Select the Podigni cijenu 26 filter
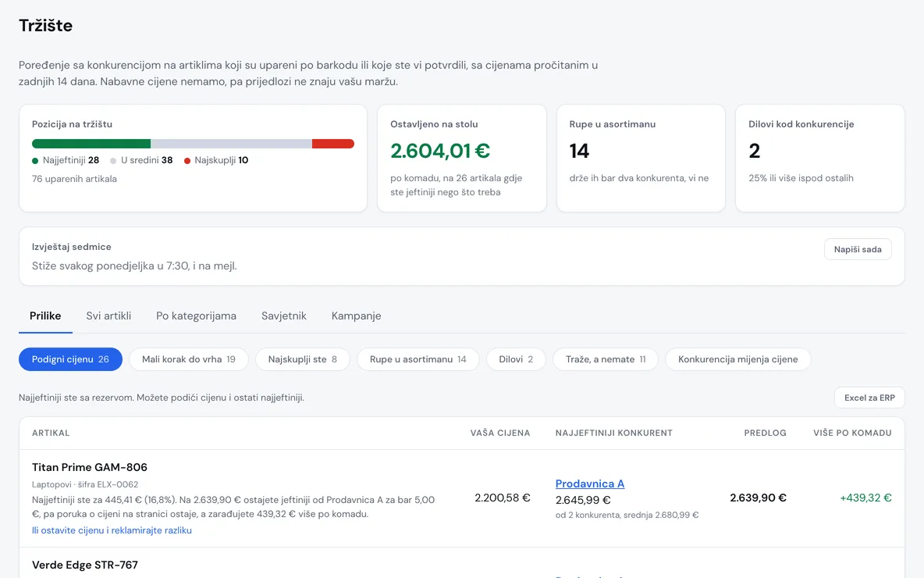924x578 pixels. pyautogui.click(x=71, y=359)
